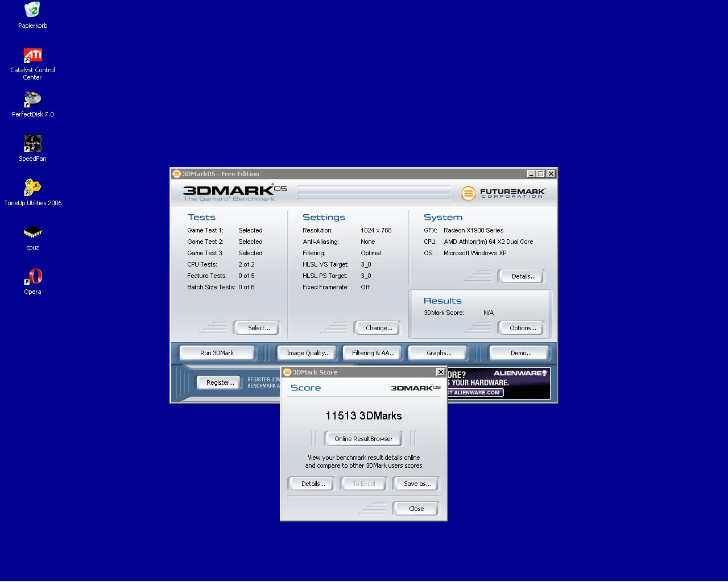The height and width of the screenshot is (582, 728).
Task: Click the Batch Size Tests 0 of 6 value
Action: pos(246,287)
